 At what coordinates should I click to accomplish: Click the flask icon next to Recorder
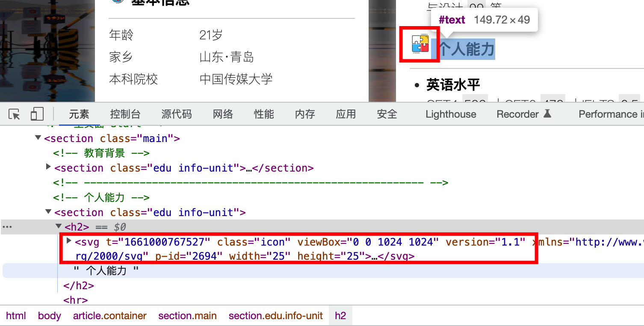tap(547, 114)
